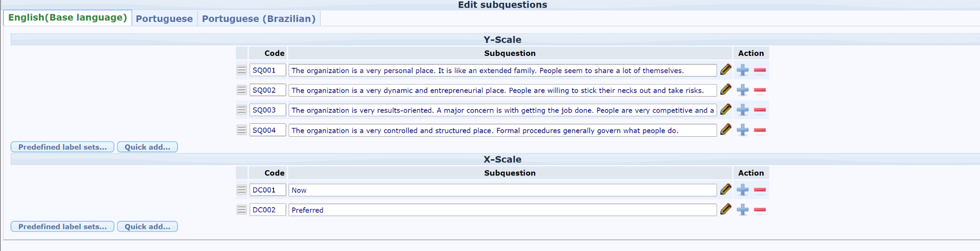Click the red minus icon for SQ003
Viewport: 980px width, 251px height.
(x=760, y=110)
